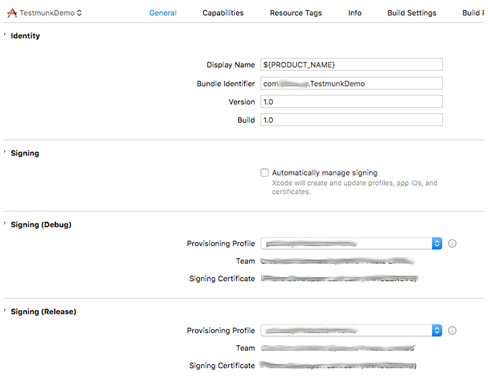Switch to the Info tab
Screen dimensions: 488x387
point(355,13)
